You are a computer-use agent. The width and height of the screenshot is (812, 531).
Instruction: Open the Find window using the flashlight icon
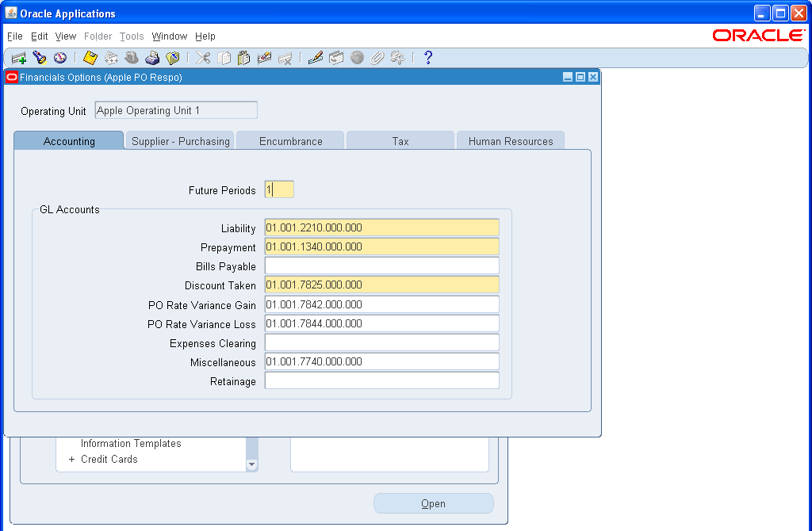pos(40,57)
